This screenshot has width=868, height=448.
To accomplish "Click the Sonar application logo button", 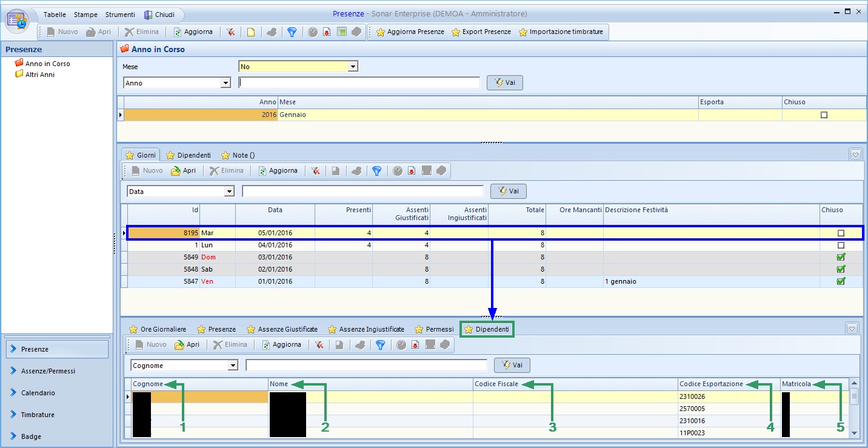I will click(18, 20).
